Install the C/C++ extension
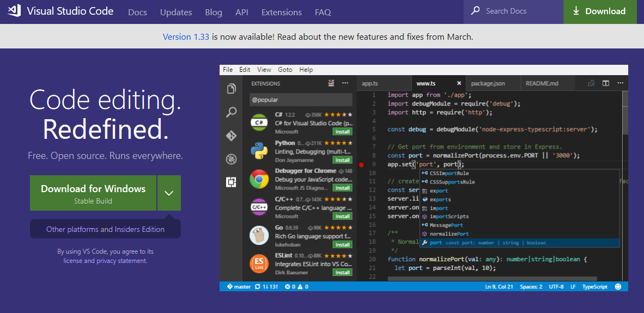This screenshot has height=313, width=644. tap(342, 216)
